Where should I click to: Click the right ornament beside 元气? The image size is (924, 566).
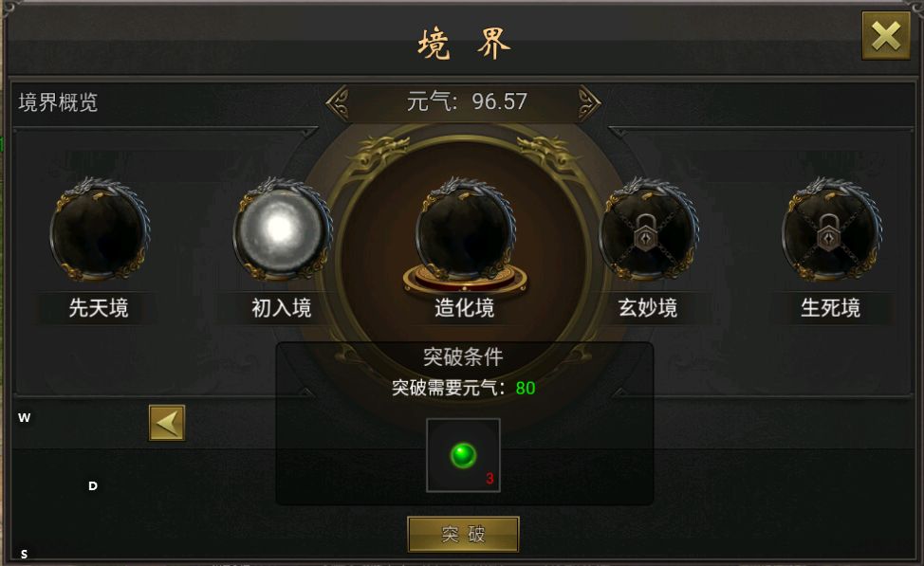coord(589,103)
